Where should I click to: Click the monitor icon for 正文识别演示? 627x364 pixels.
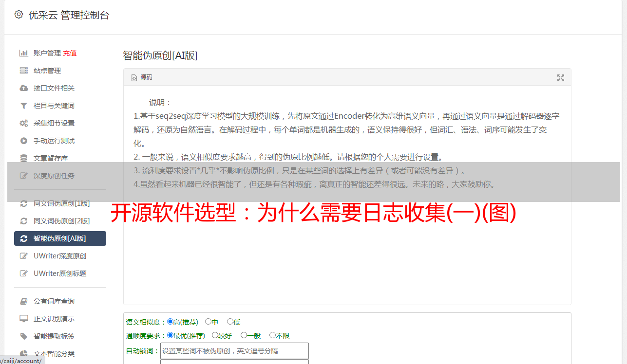pos(23,319)
